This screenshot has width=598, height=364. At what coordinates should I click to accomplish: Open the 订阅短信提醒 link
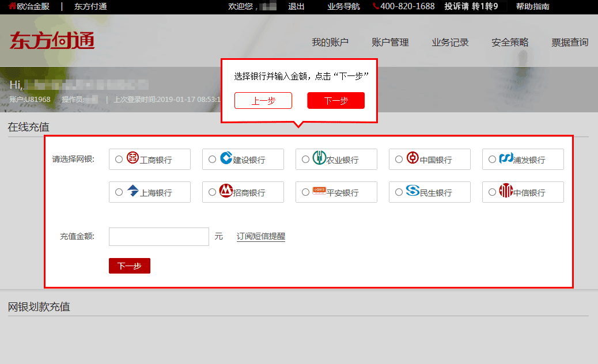tap(261, 236)
